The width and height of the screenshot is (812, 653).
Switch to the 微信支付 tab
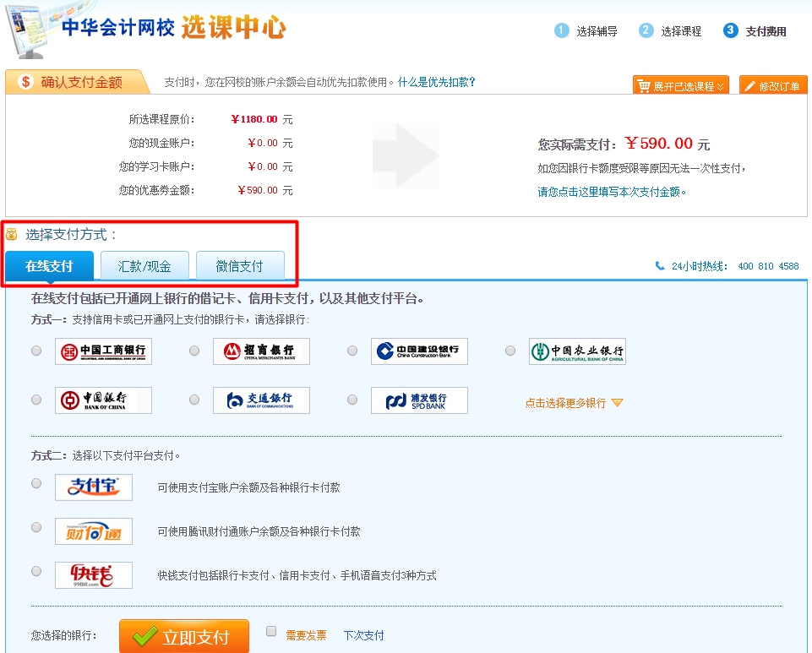(x=242, y=264)
